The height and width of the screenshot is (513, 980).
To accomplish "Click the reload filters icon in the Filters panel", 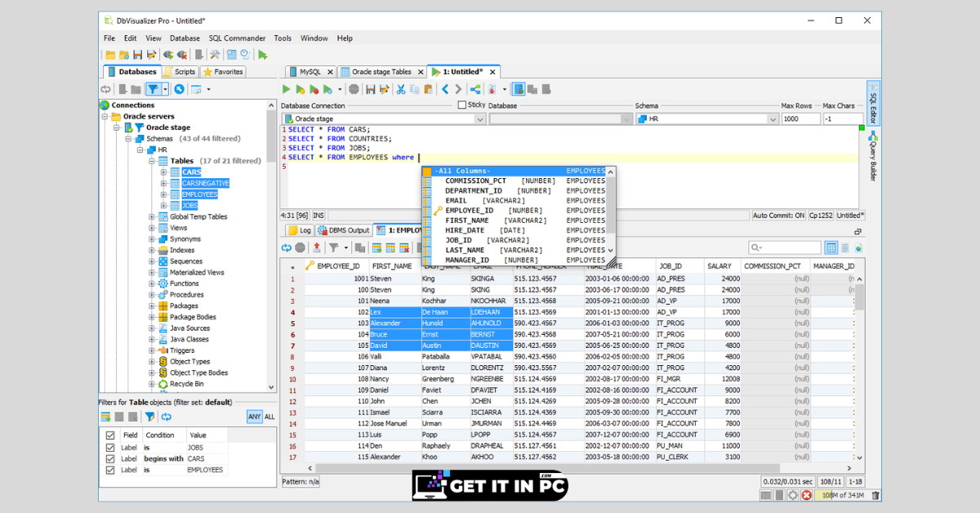I will 166,417.
